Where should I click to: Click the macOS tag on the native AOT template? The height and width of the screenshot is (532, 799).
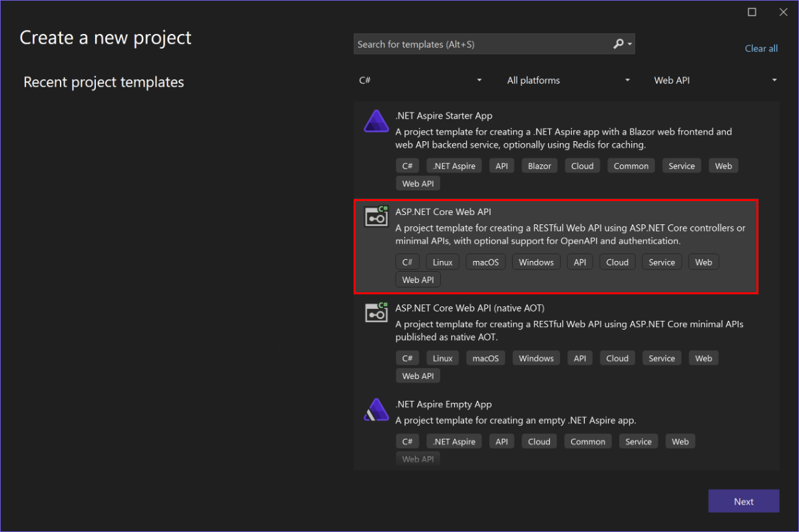coord(485,358)
